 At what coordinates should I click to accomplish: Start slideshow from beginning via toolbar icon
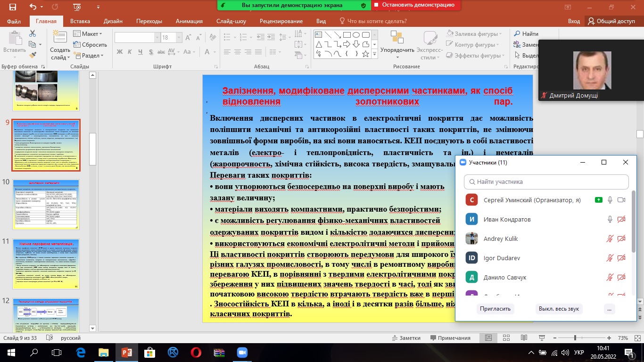pyautogui.click(x=76, y=7)
